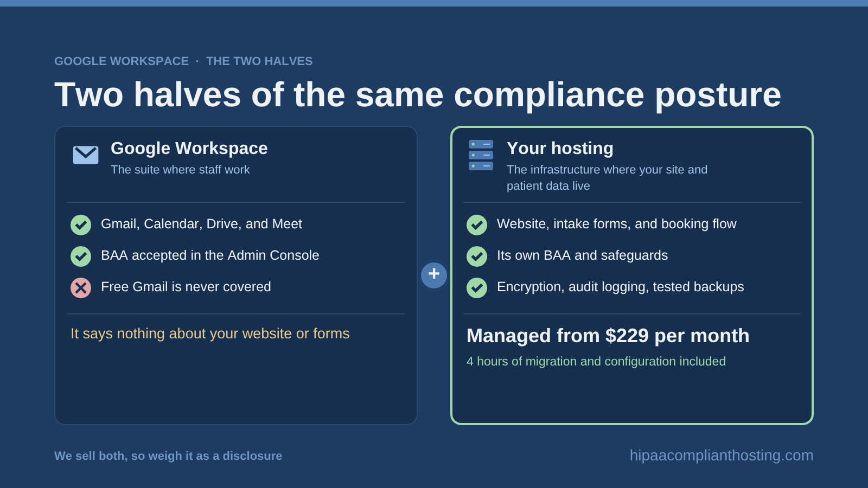The height and width of the screenshot is (488, 868).
Task: Click 'Website, intake forms, and booking flow'
Action: [x=617, y=224]
